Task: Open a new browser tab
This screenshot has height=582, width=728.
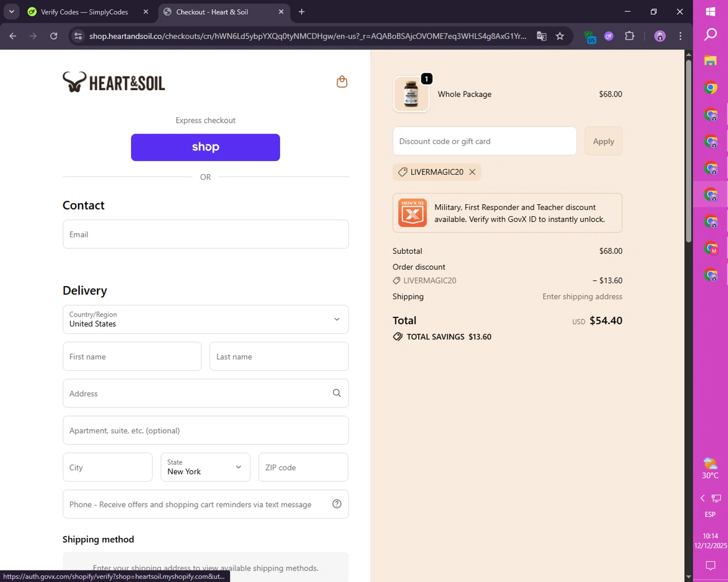Action: 301,12
